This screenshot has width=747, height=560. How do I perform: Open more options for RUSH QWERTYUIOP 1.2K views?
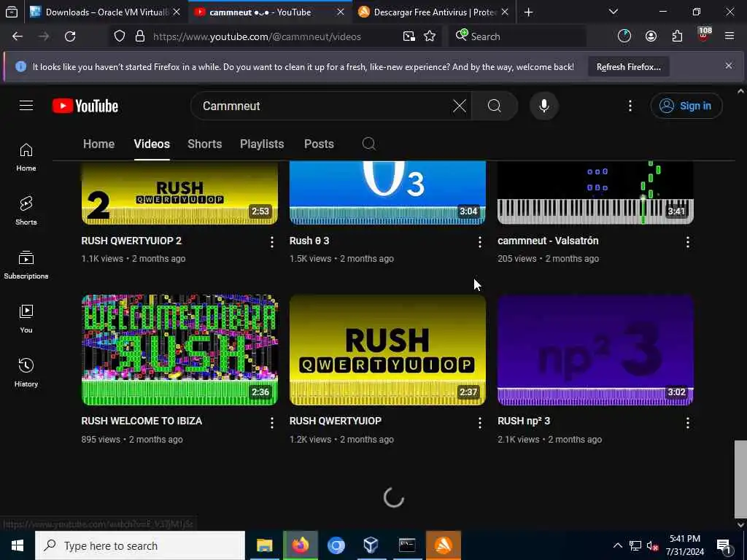point(480,422)
